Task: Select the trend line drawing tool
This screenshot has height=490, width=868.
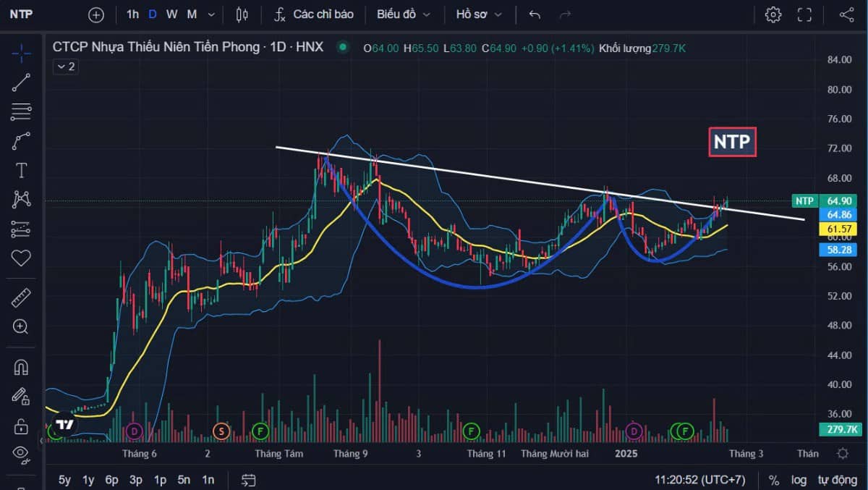Action: click(x=21, y=83)
